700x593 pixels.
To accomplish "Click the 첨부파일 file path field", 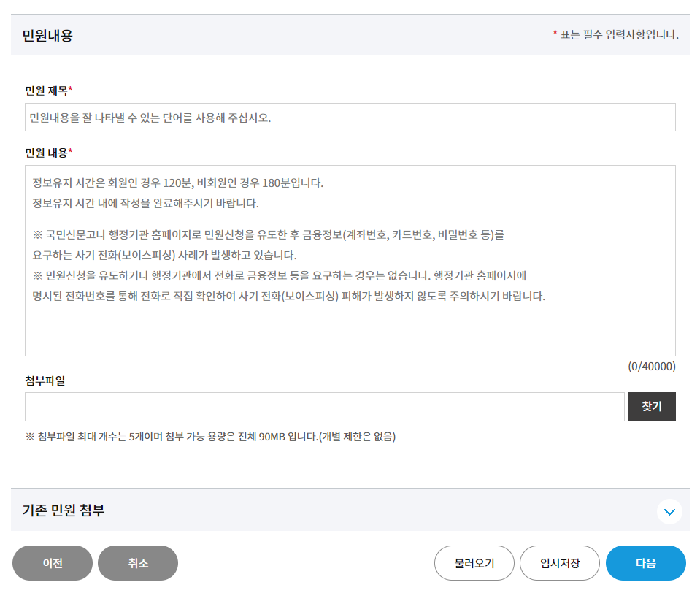I will [325, 407].
